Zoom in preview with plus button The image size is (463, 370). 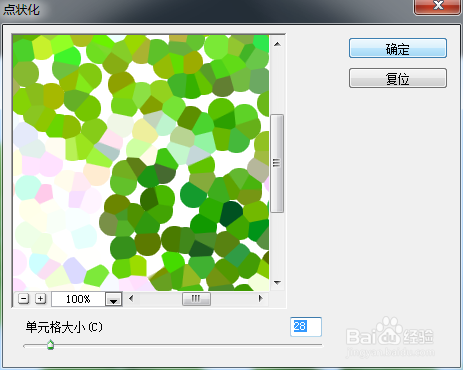[40, 299]
